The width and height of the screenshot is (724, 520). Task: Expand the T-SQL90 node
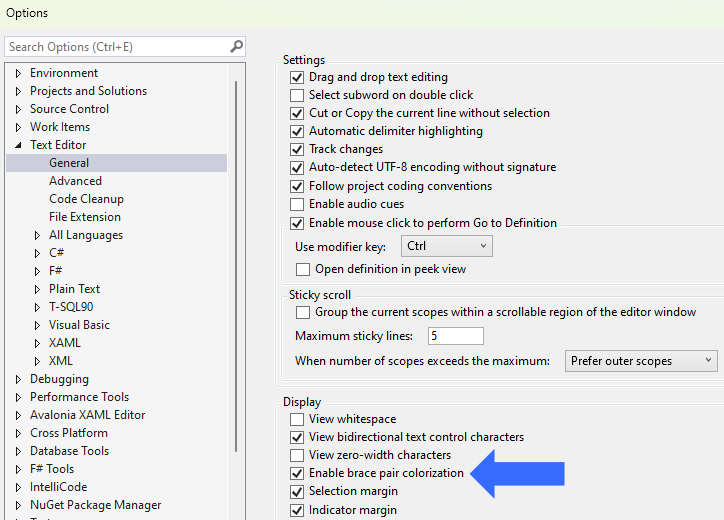click(37, 308)
